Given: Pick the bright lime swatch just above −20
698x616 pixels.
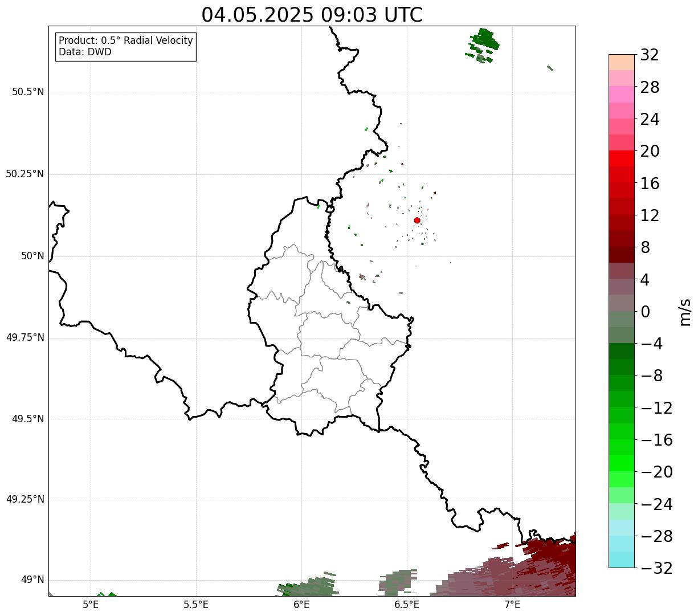Looking at the screenshot, I should click(622, 463).
